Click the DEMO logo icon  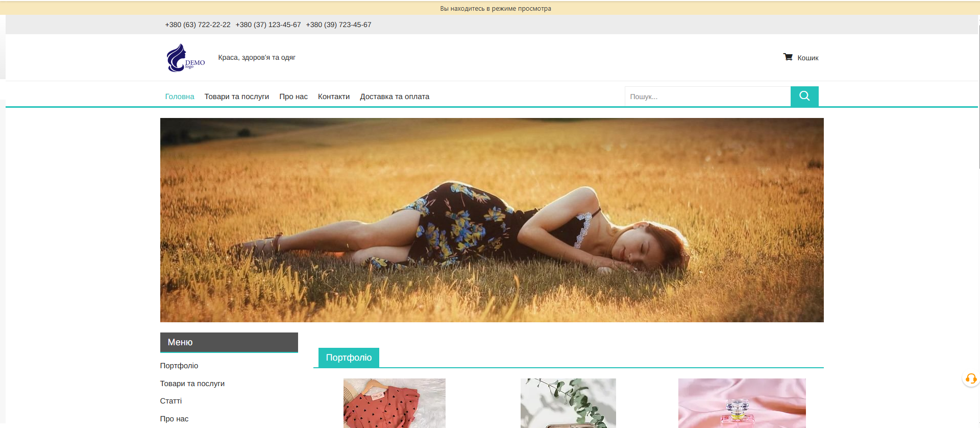click(185, 58)
